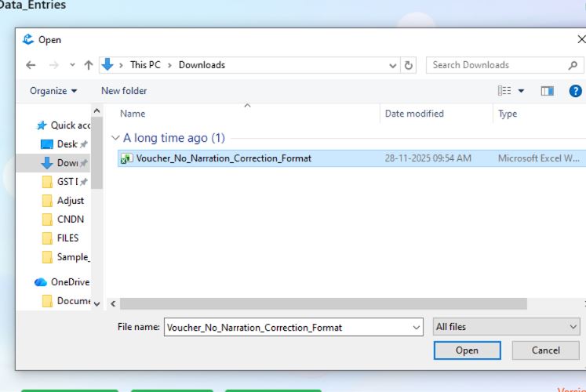
Task: Open the Adjust folder in sidebar
Action: pyautogui.click(x=71, y=201)
